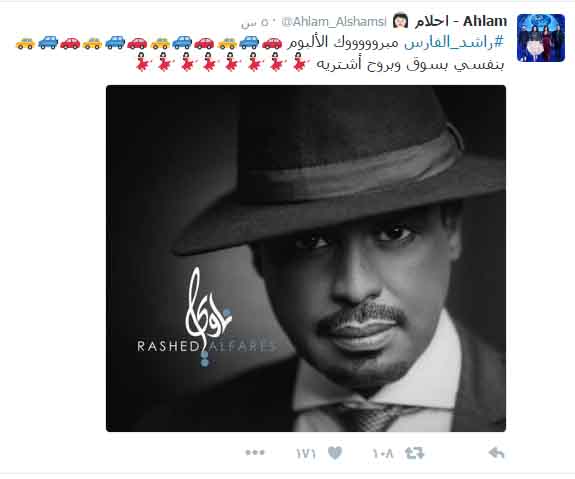Like the tweet with heart icon
Screen dimensions: 575x479
pos(335,453)
